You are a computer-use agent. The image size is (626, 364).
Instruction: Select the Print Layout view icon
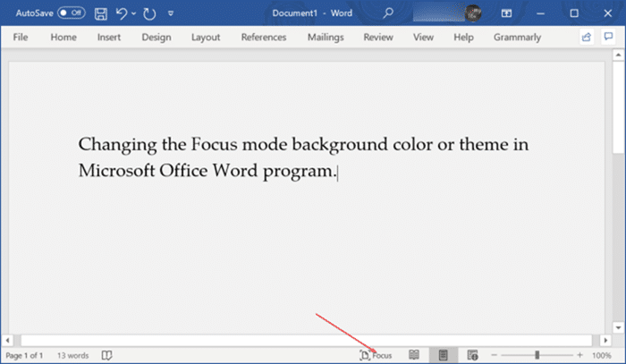(444, 355)
